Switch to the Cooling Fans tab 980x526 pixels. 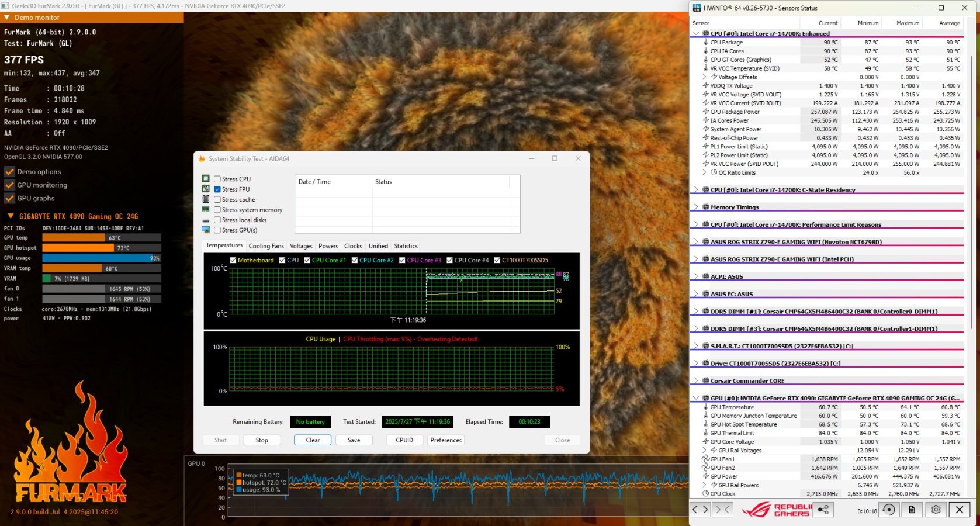(266, 246)
